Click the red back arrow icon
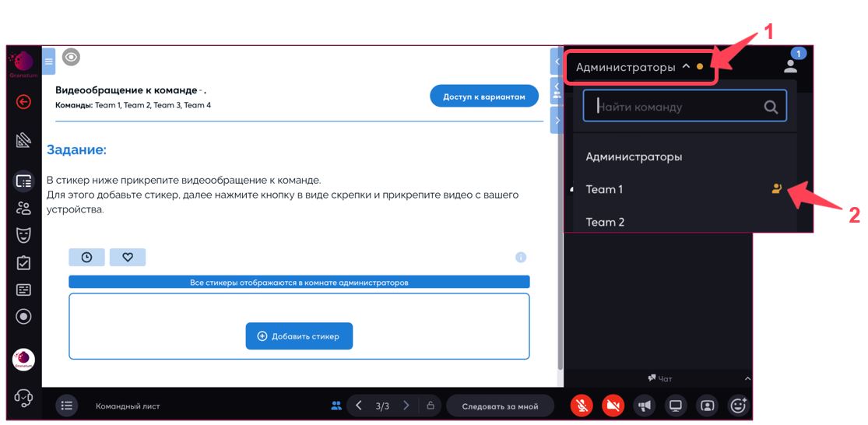The height and width of the screenshot is (425, 868). 23,101
